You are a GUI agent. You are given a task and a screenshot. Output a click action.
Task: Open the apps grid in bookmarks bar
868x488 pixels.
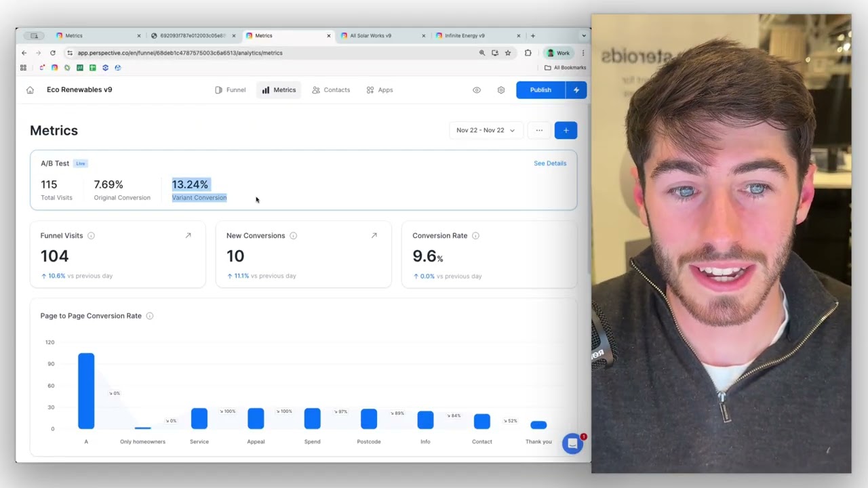point(24,68)
